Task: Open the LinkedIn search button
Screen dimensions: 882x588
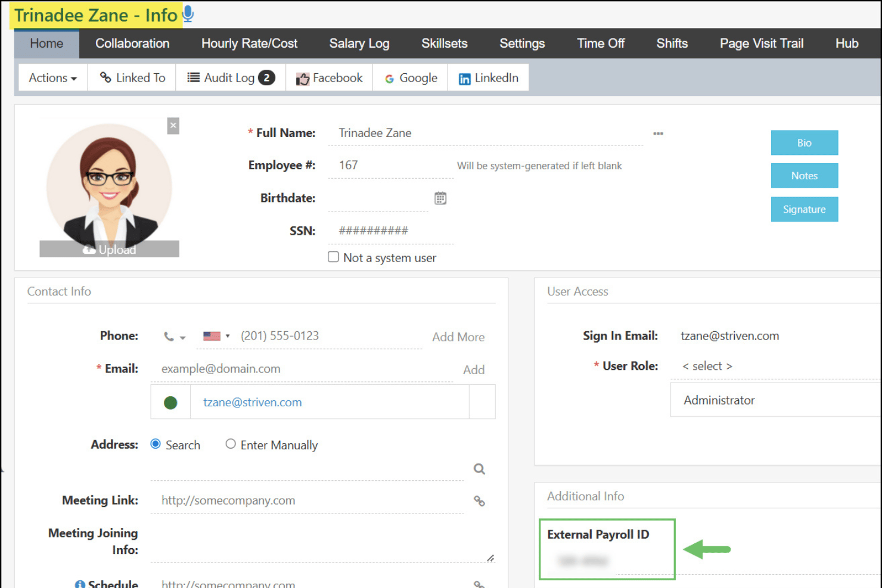Action: (489, 78)
